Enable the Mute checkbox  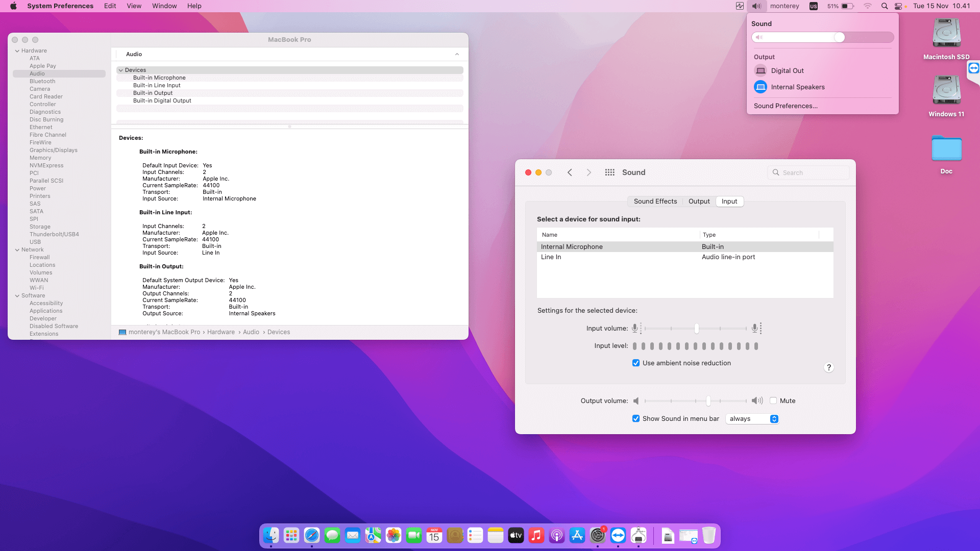773,401
